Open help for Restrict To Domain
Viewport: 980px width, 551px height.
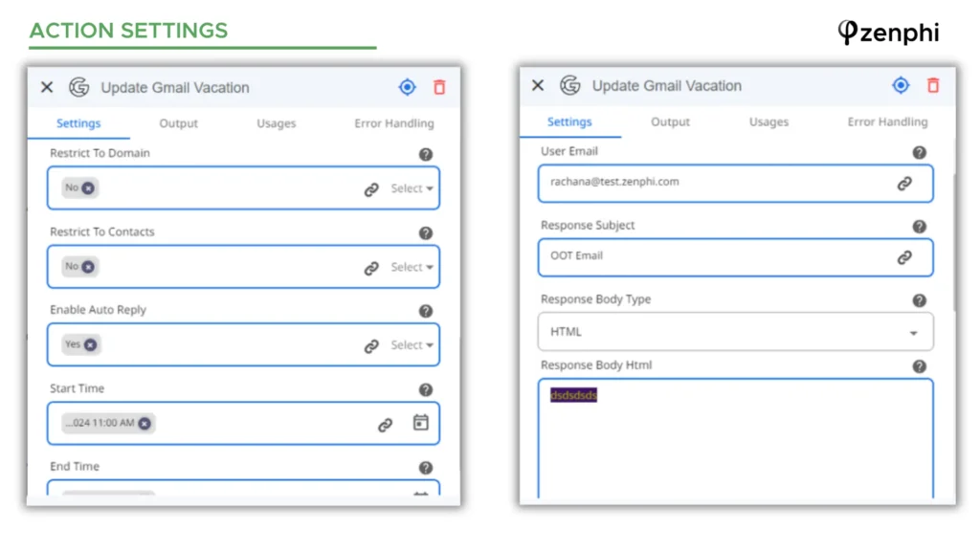[x=426, y=154]
